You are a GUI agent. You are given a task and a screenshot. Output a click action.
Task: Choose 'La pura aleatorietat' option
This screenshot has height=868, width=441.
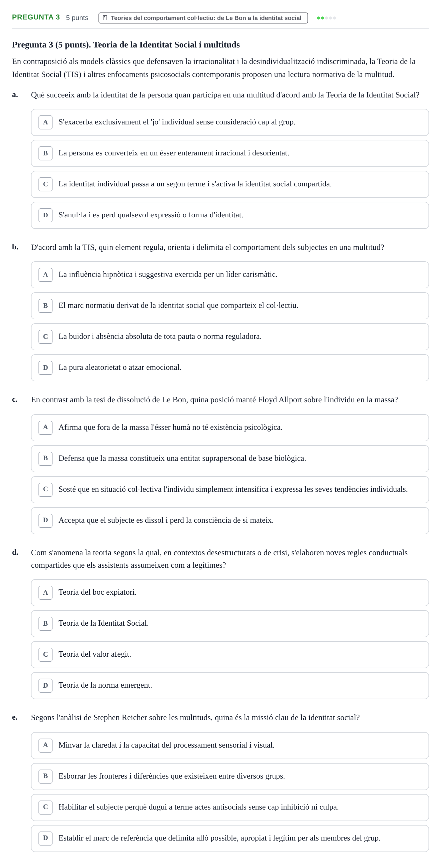point(229,368)
